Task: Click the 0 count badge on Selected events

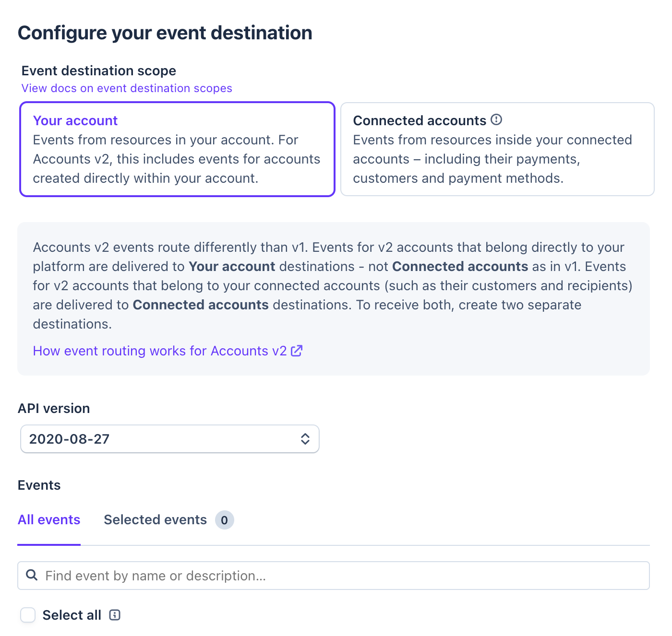Action: click(224, 520)
